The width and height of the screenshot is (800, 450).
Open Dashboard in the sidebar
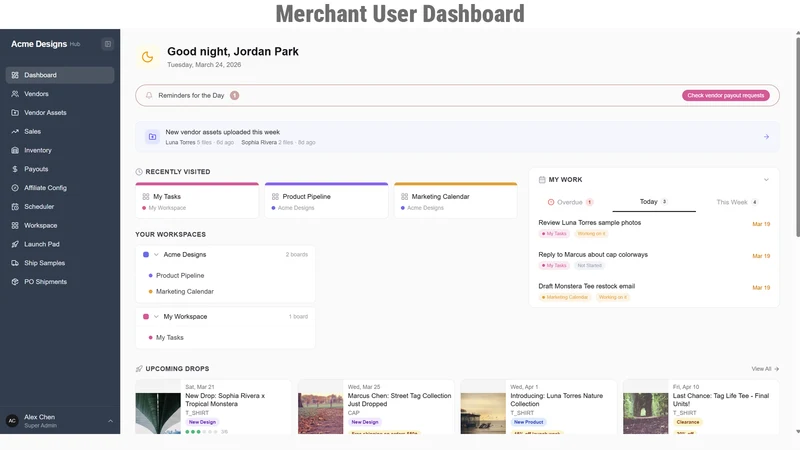pos(60,75)
